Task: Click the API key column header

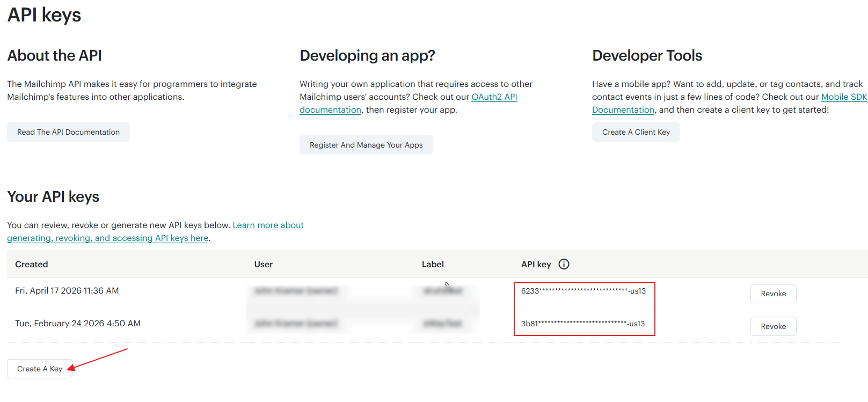Action: click(x=536, y=264)
